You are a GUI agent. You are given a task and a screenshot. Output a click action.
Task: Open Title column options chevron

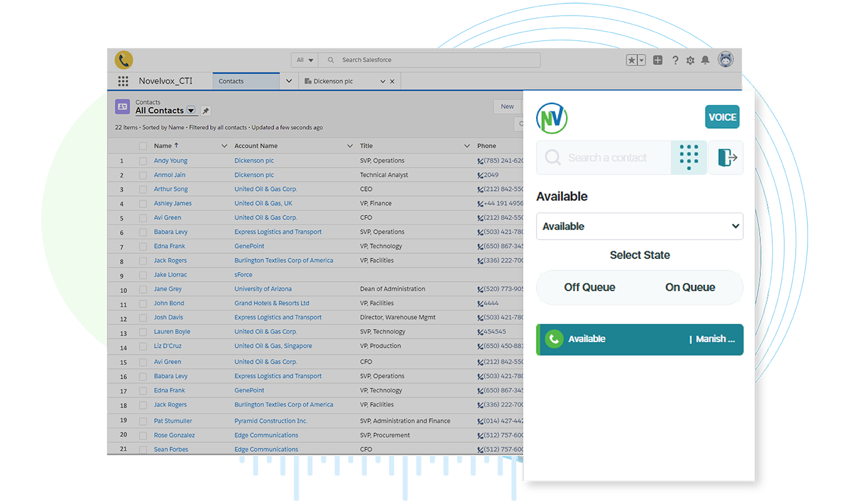tap(466, 146)
